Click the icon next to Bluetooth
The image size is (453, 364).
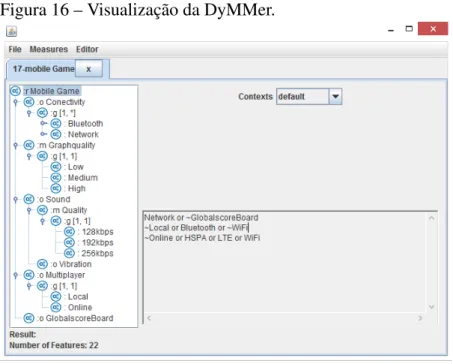tap(56, 123)
